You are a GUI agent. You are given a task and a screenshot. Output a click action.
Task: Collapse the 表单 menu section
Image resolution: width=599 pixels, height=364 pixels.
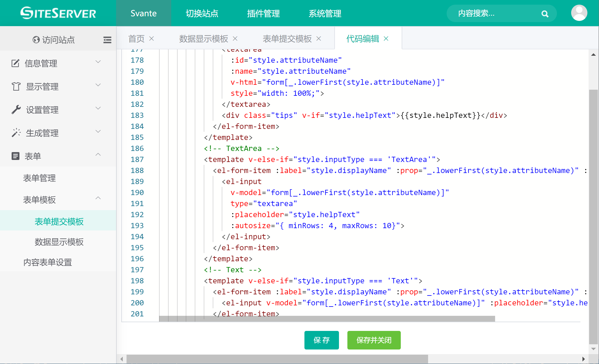coord(98,155)
